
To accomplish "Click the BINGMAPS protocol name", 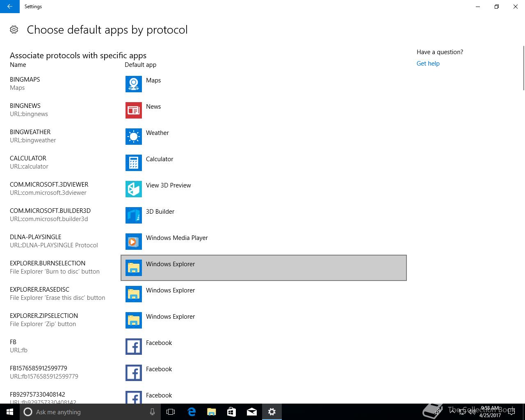I will point(25,80).
